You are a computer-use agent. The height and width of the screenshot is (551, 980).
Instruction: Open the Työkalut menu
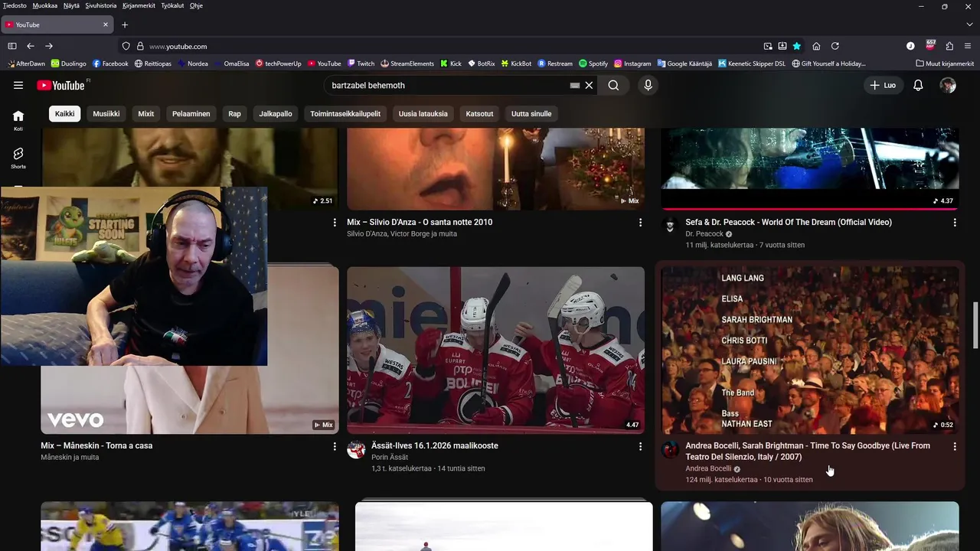[172, 5]
